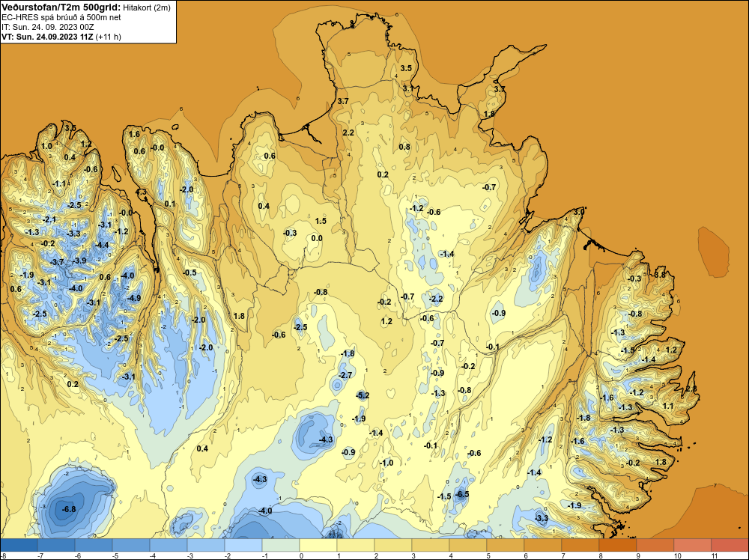Click the 'VT: Sun. 24.09.2023 11Z' valid time

(x=47, y=37)
